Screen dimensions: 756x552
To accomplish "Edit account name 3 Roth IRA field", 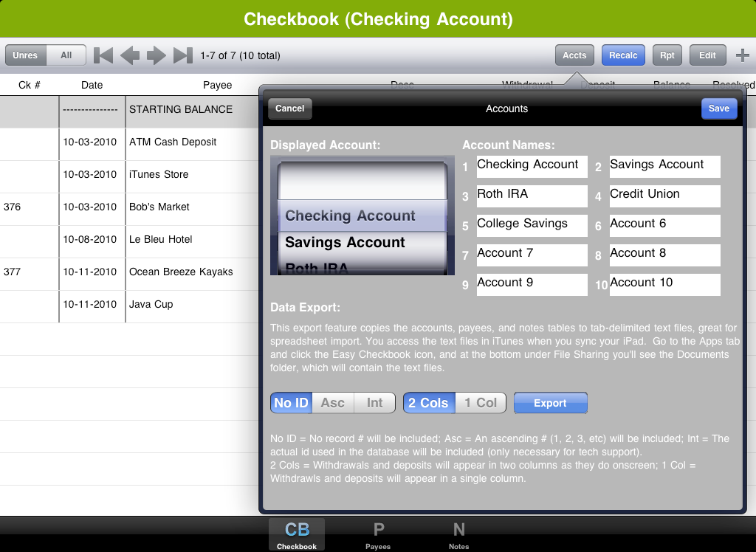I will [x=532, y=196].
